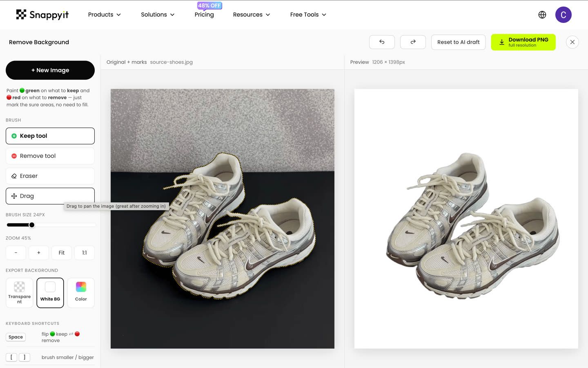Click the Space shortcut key
Viewport: 588px width, 368px height.
[x=16, y=337]
